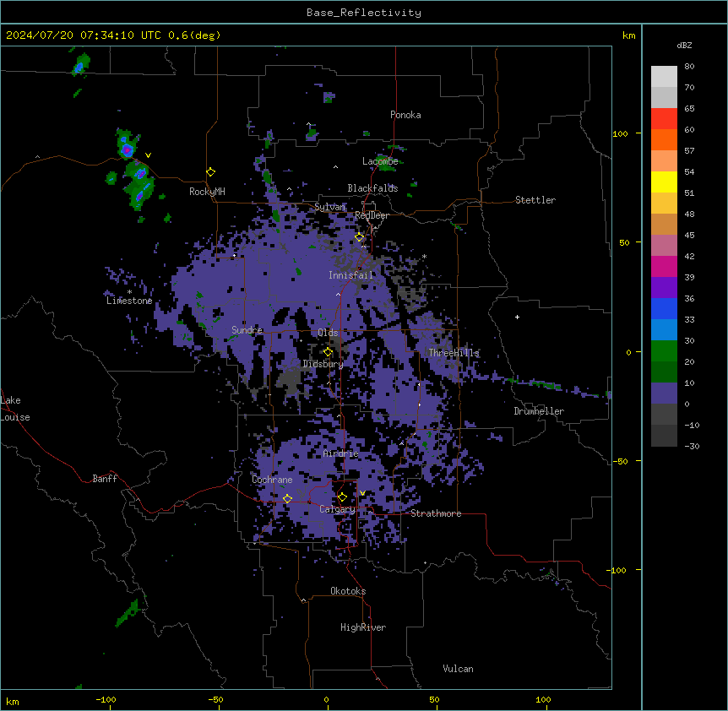The height and width of the screenshot is (711, 728).
Task: Click the magenta 42 dBZ legend swatch
Action: [664, 266]
